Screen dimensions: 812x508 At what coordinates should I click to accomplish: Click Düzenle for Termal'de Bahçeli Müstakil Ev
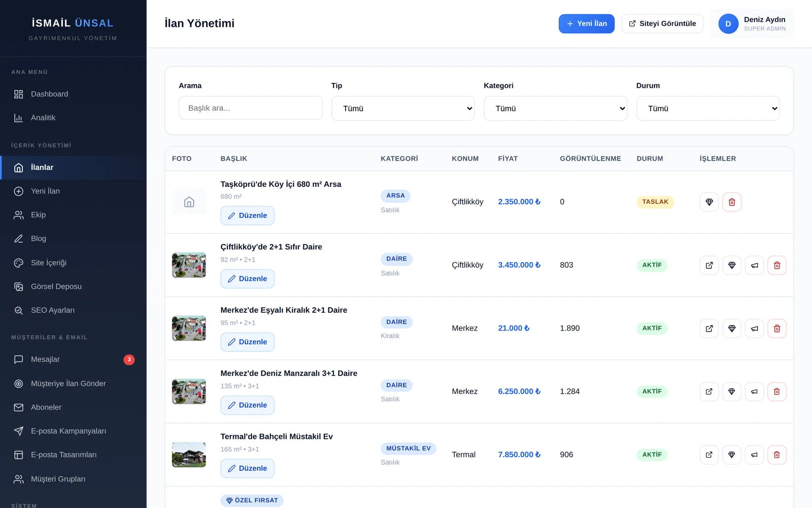[x=247, y=468]
